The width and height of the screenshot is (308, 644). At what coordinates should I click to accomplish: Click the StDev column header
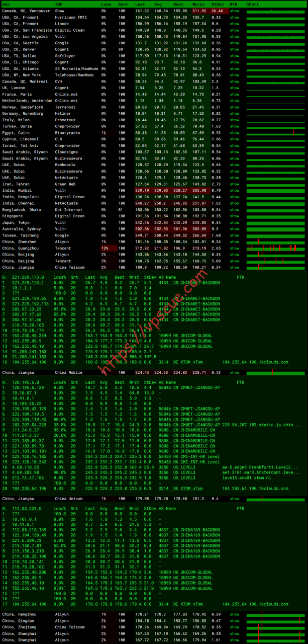click(218, 4)
